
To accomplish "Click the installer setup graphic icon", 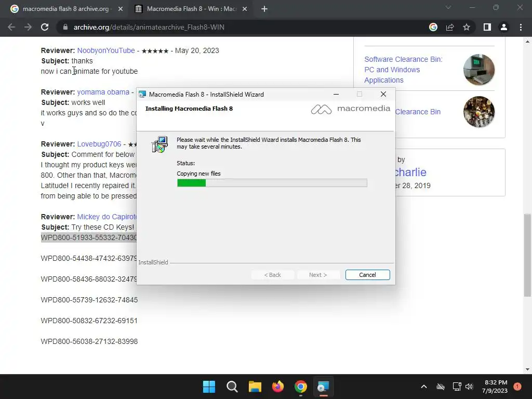I will pos(159,144).
